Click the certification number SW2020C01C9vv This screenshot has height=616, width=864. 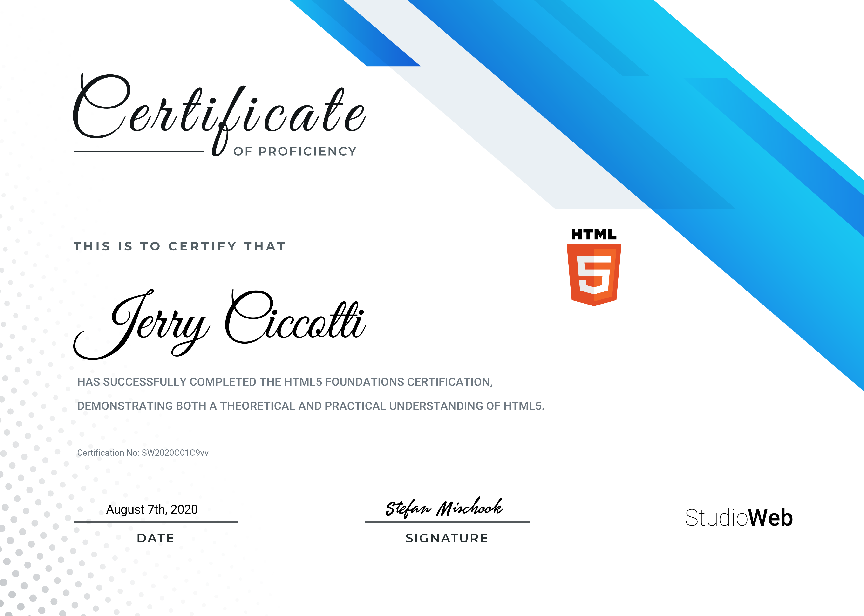175,453
